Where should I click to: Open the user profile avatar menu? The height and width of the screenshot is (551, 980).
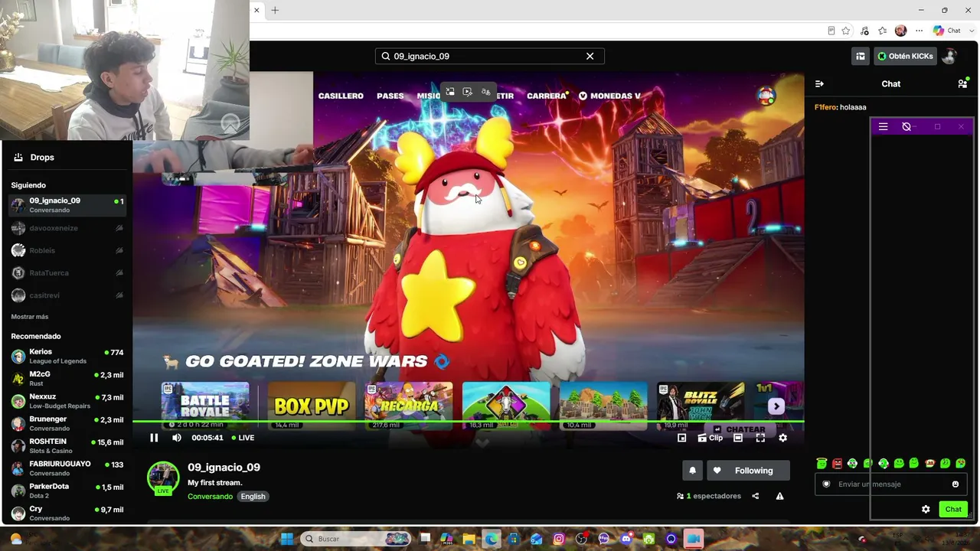tap(949, 56)
